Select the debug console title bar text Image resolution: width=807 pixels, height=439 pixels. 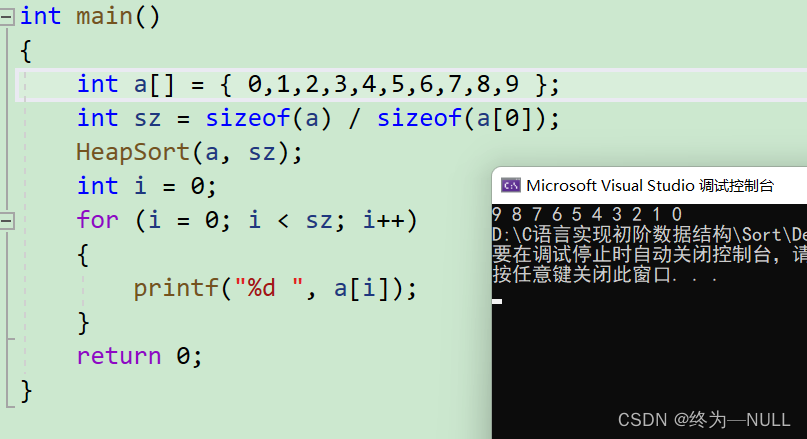650,185
